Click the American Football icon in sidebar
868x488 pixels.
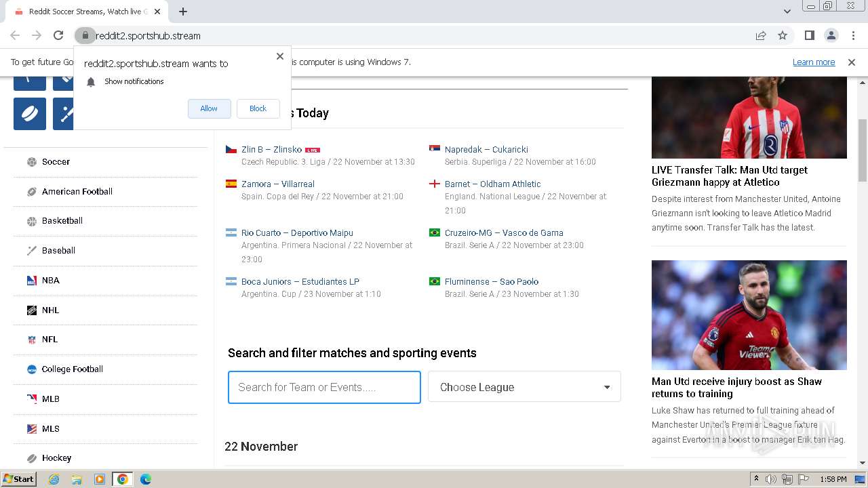point(32,192)
